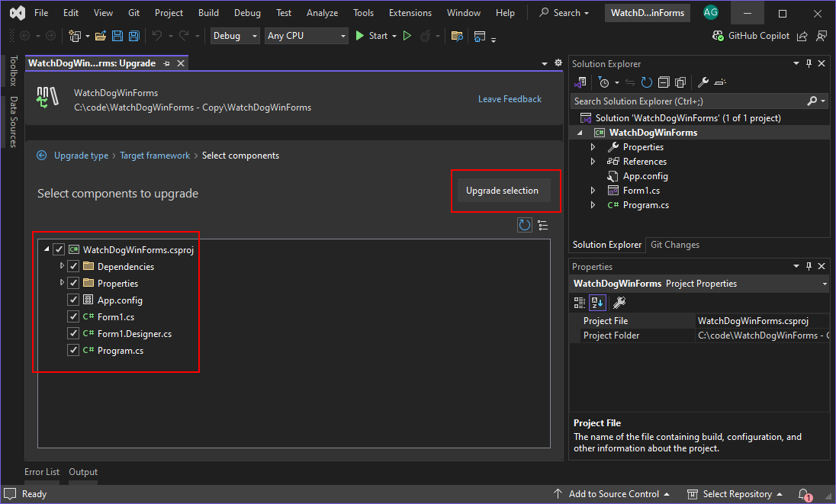Image resolution: width=836 pixels, height=504 pixels.
Task: Switch Properties panel to categorized view
Action: click(579, 303)
